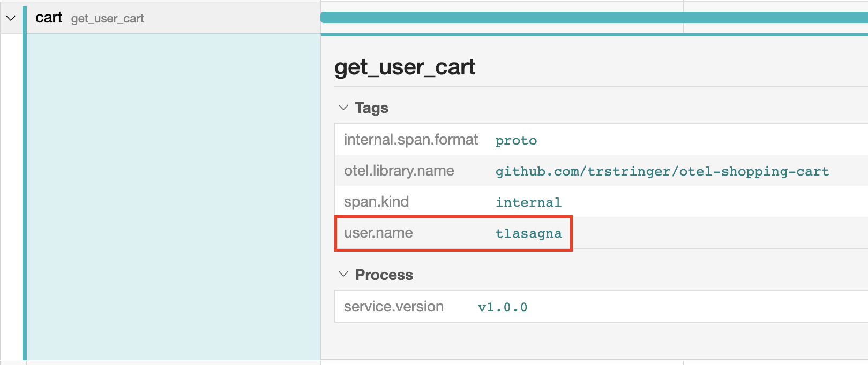Select the span.kind tag key
The height and width of the screenshot is (365, 868).
pyautogui.click(x=376, y=202)
